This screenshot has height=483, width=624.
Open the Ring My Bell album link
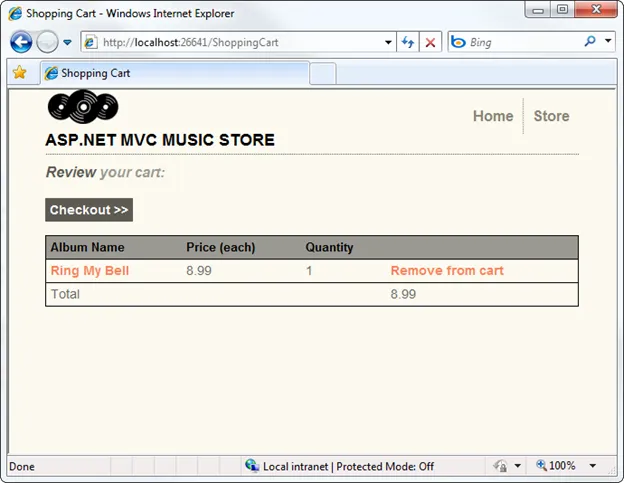click(x=89, y=271)
